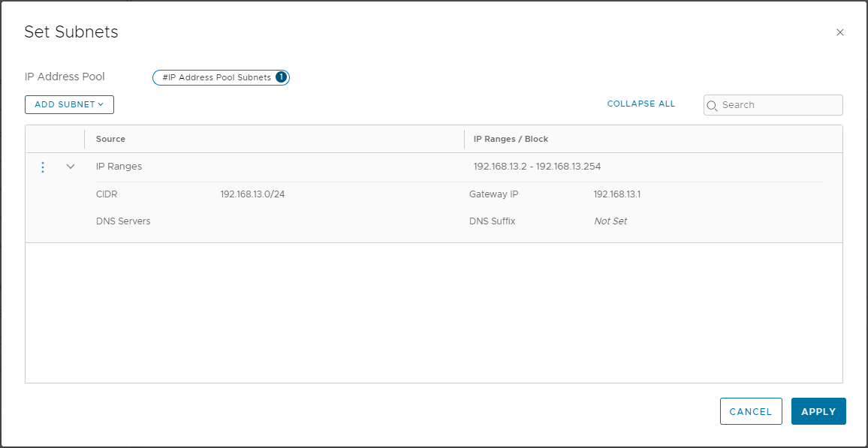Image resolution: width=868 pixels, height=448 pixels.
Task: Open the three-dot actions menu for IP Ranges
Action: click(x=44, y=167)
